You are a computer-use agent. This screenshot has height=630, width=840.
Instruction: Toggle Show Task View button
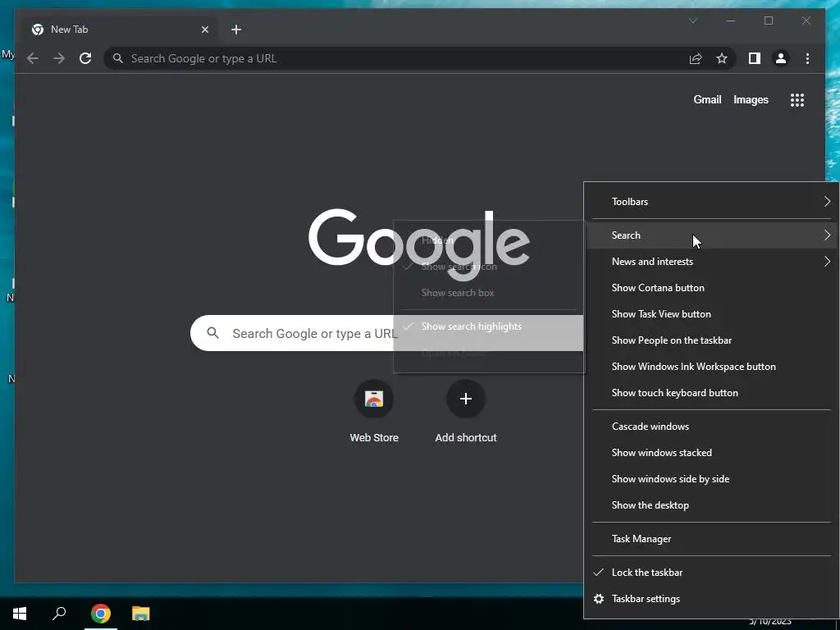click(711, 314)
